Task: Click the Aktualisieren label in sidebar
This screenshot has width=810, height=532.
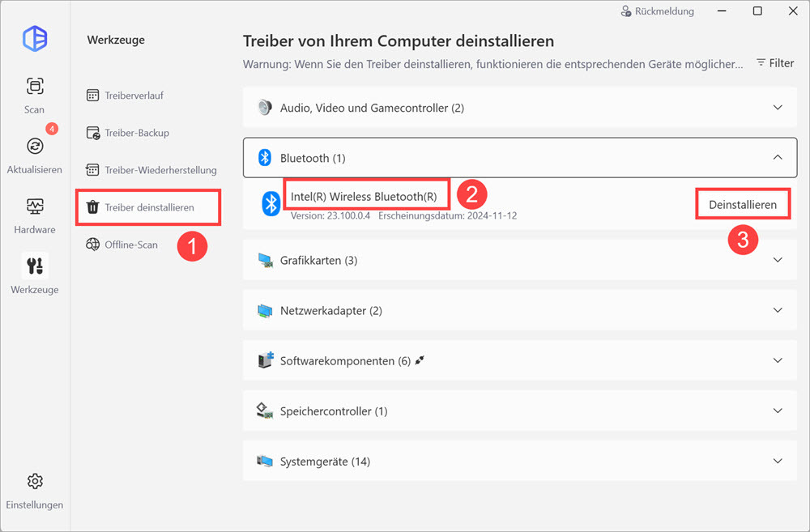Action: pyautogui.click(x=35, y=169)
